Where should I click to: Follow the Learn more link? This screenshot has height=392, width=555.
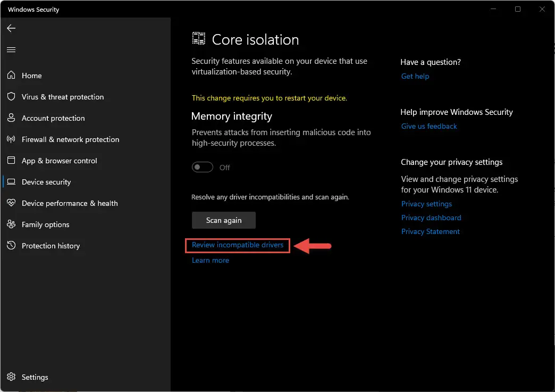[210, 260]
